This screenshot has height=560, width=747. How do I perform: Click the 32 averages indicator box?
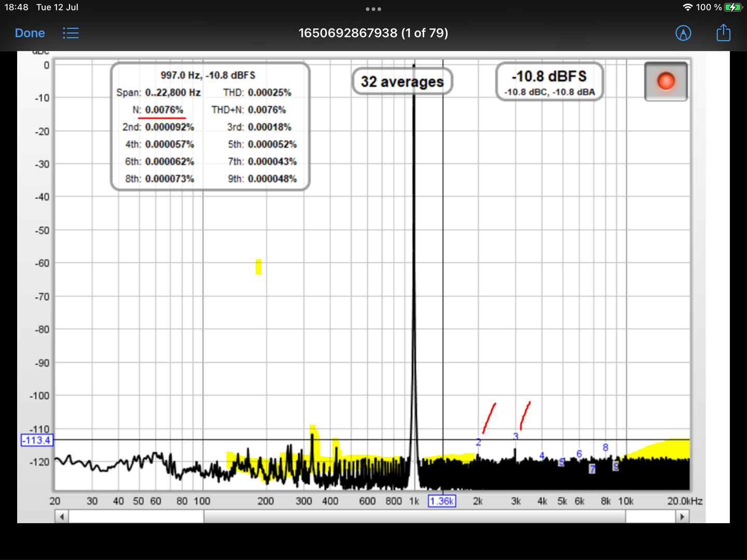(402, 81)
